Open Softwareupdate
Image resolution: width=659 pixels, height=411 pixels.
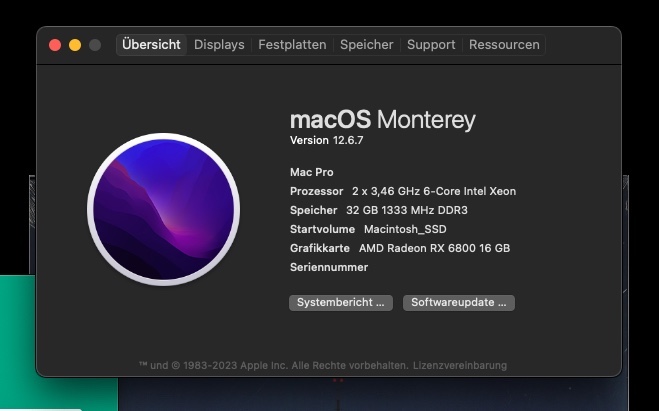pos(459,303)
